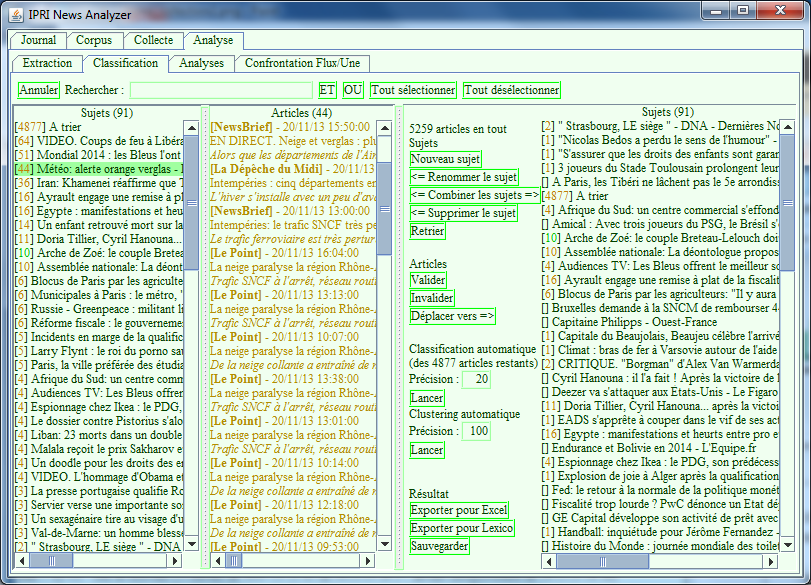811x585 pixels.
Task: Click the up arrow of left Sujets scrollbar
Action: coord(192,128)
